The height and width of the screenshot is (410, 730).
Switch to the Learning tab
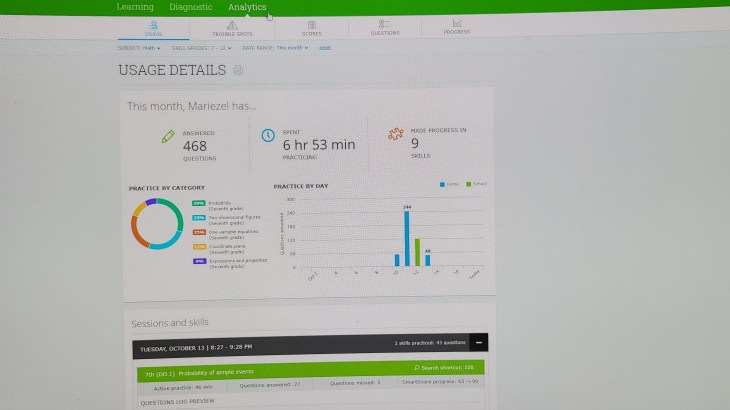(135, 7)
